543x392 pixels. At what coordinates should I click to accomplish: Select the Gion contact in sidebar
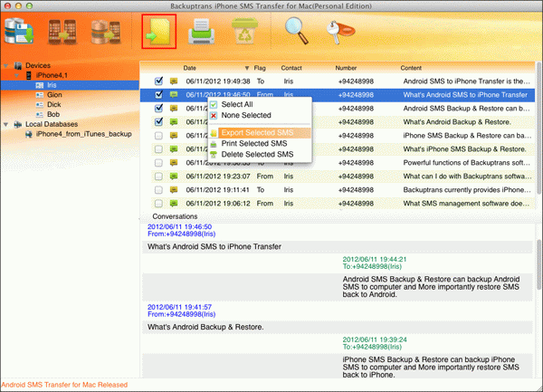(54, 95)
